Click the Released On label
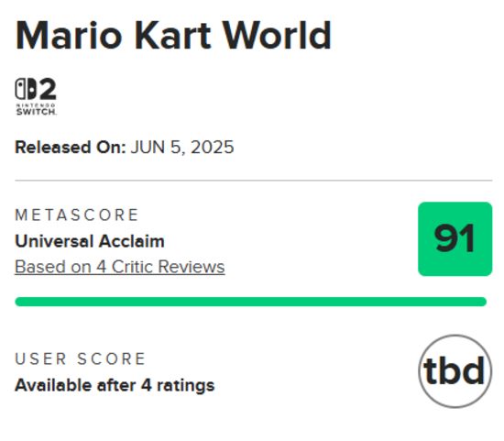The image size is (504, 441). [70, 148]
